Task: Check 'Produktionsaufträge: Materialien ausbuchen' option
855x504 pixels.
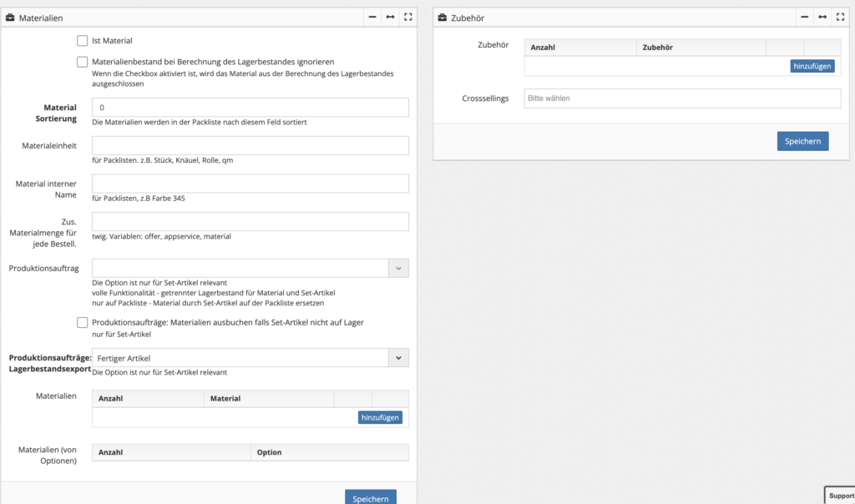Action: (83, 323)
